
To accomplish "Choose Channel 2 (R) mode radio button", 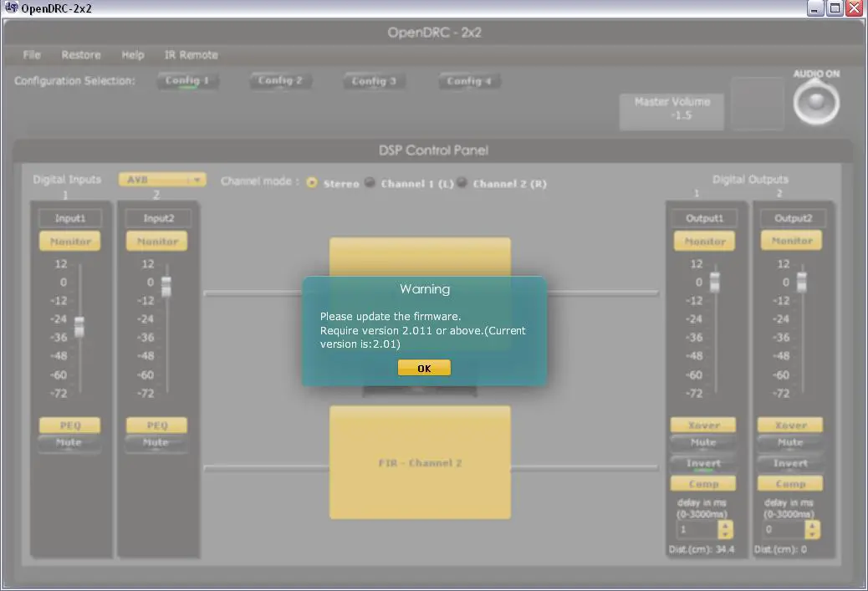I will [x=462, y=183].
